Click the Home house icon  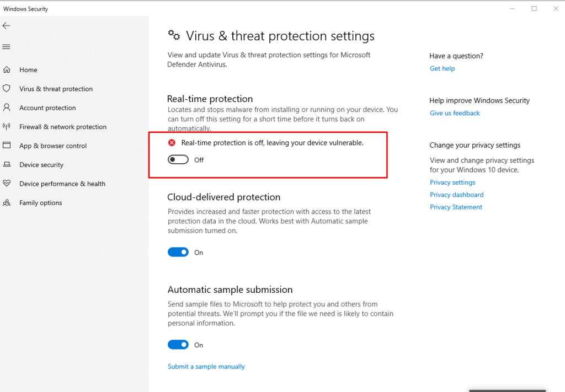pyautogui.click(x=7, y=69)
